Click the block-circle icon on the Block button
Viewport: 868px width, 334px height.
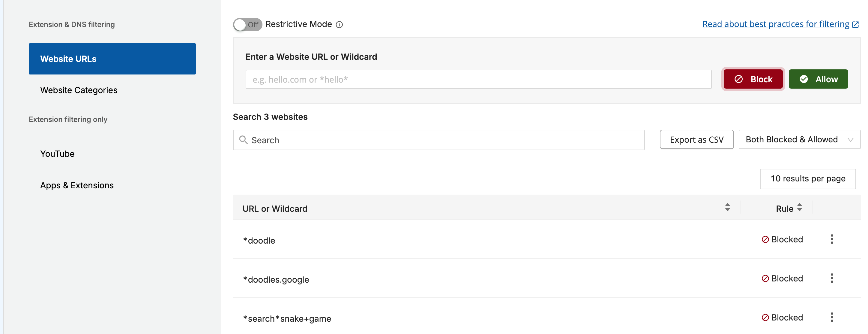coord(738,79)
